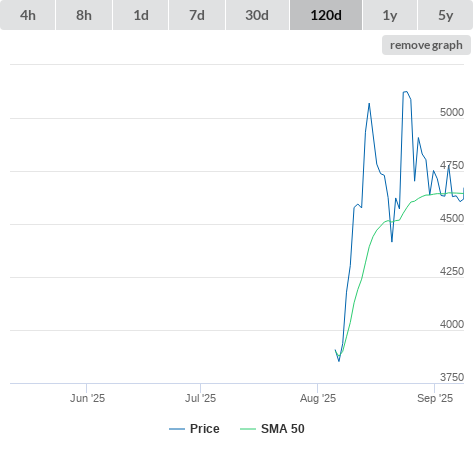Click the highest price peak on chart
Screen dimensions: 474x455
coord(405,91)
